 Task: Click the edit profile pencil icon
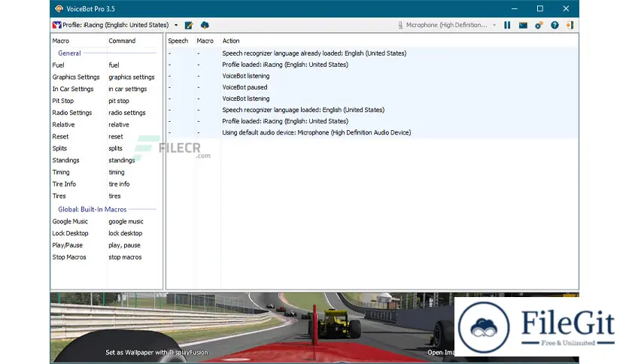[189, 26]
